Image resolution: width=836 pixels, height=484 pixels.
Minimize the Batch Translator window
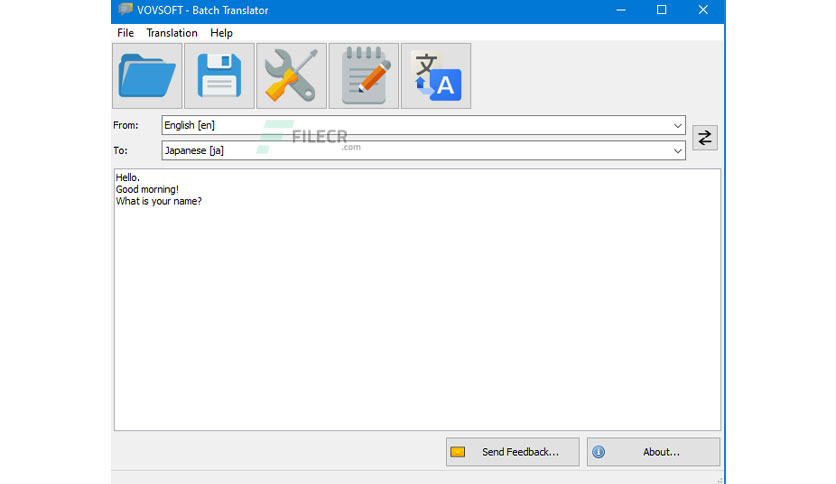point(621,10)
